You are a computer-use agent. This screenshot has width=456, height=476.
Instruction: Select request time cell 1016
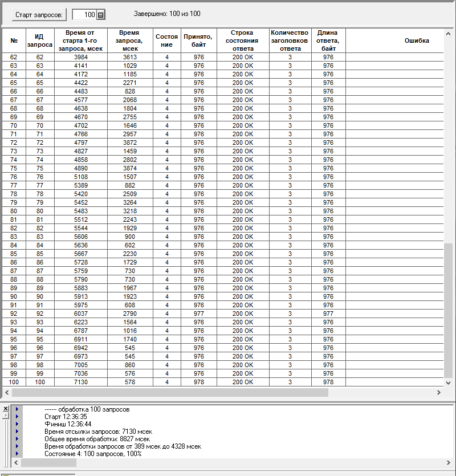tap(130, 331)
